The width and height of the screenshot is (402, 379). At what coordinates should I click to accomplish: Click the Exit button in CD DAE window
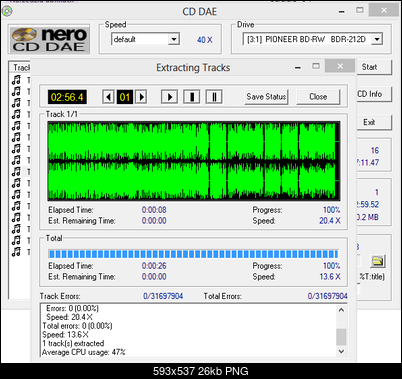coord(373,122)
